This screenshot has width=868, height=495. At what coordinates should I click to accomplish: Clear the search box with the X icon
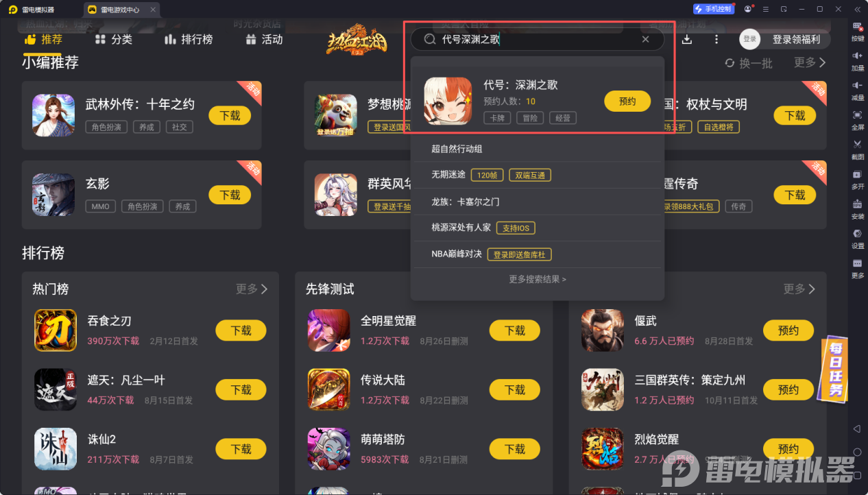tap(645, 40)
